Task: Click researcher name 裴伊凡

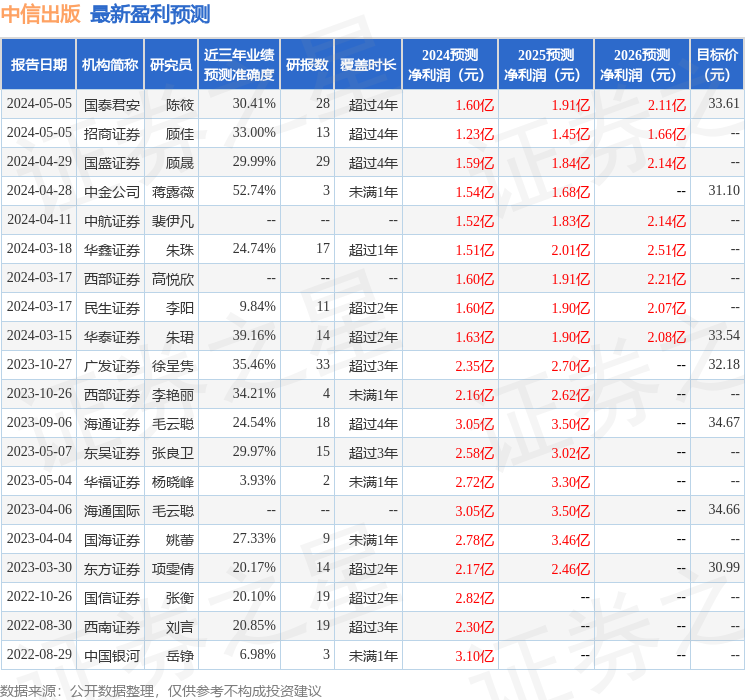Action: [x=173, y=221]
